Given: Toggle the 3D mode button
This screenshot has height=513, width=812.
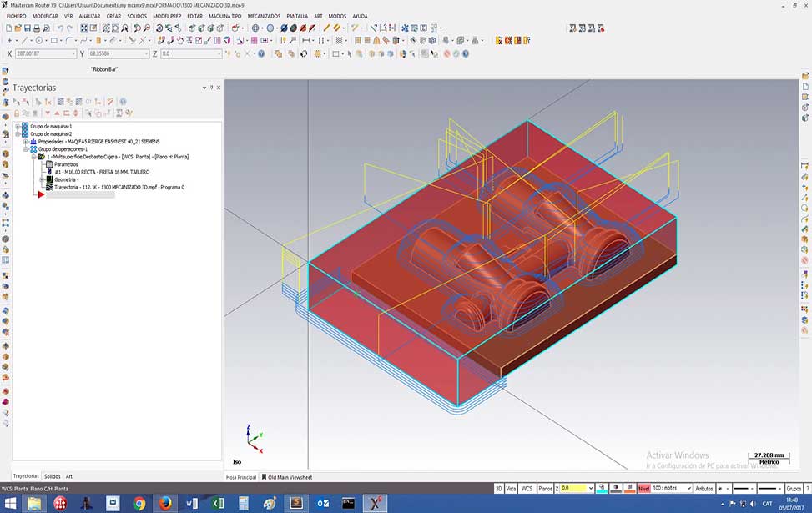Looking at the screenshot, I should point(499,488).
